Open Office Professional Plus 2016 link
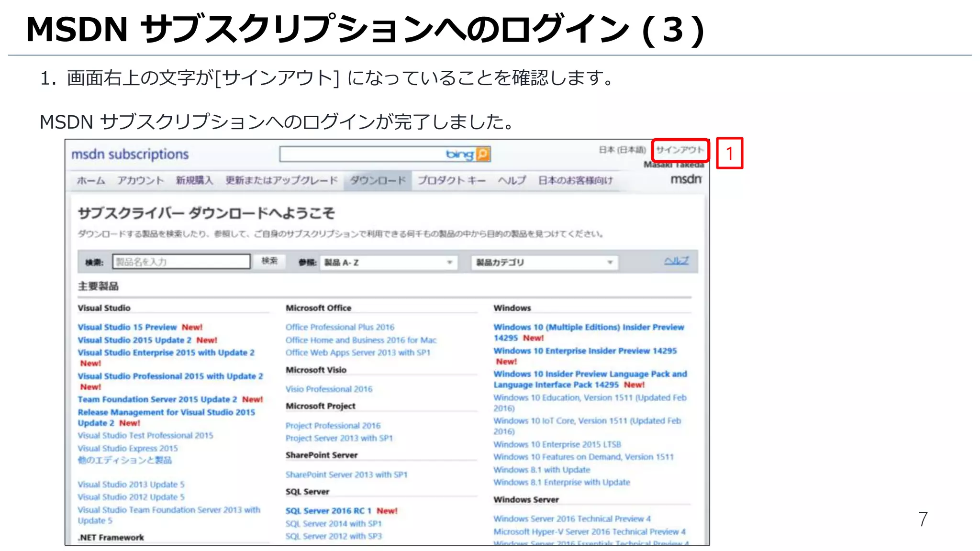The width and height of the screenshot is (980, 551). pos(340,327)
